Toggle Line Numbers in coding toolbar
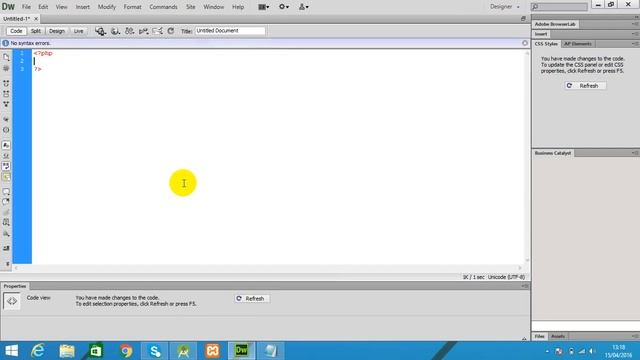The width and height of the screenshot is (640, 360). (6, 145)
